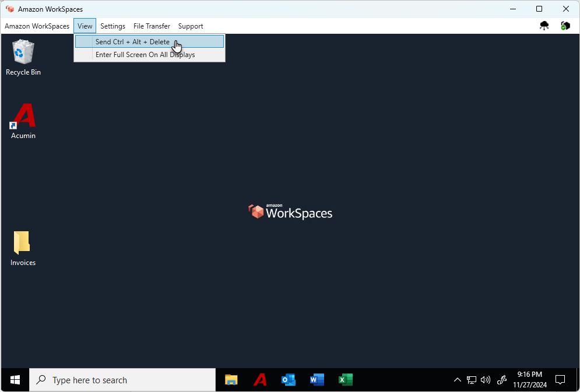
Task: Select the Acumin desktop shortcut
Action: tap(23, 121)
